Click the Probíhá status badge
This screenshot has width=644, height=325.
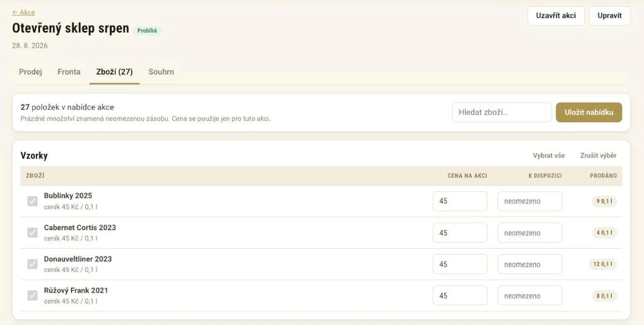tap(147, 30)
